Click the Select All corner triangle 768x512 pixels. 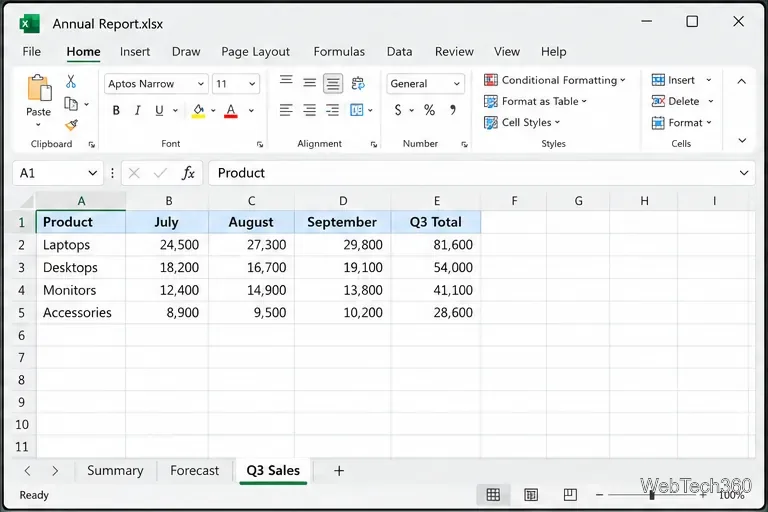(26, 201)
